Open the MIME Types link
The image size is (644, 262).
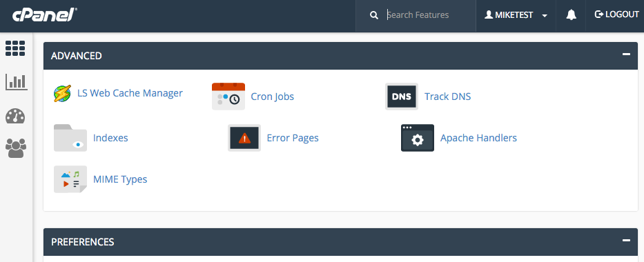pyautogui.click(x=120, y=179)
